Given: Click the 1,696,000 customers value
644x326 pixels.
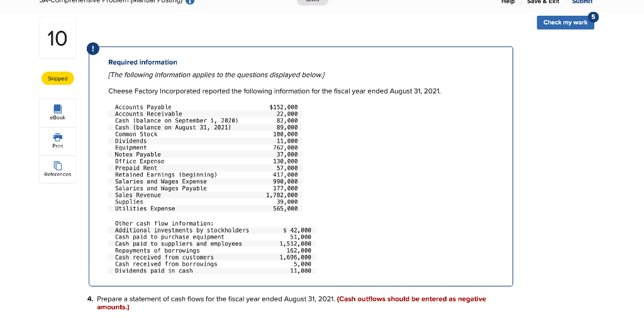Looking at the screenshot, I should tap(296, 258).
